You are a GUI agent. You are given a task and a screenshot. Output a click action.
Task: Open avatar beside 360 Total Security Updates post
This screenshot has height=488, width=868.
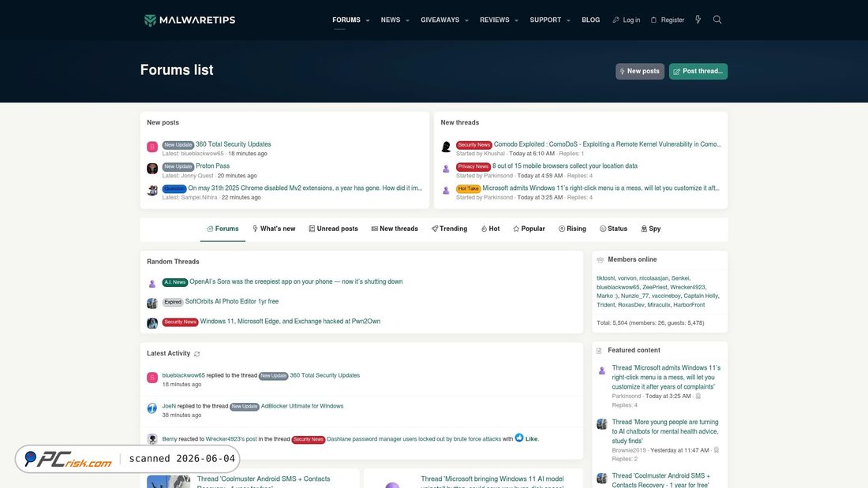pyautogui.click(x=152, y=147)
